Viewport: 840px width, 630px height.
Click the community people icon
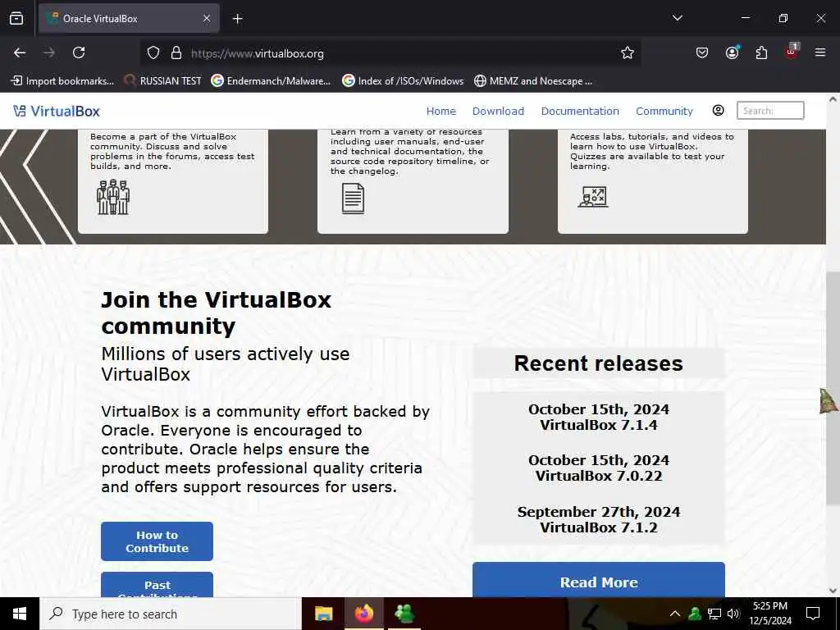[x=113, y=197]
